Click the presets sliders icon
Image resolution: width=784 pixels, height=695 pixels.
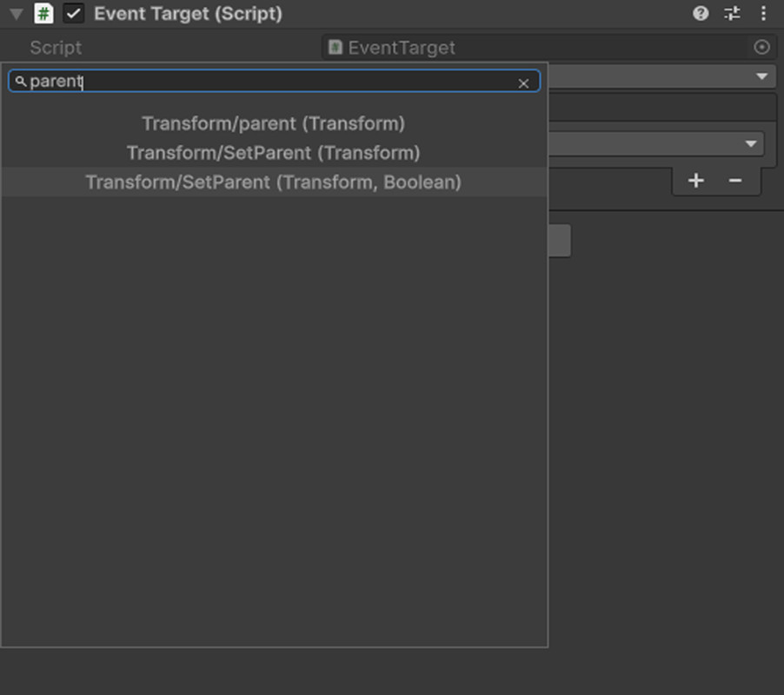pos(732,13)
